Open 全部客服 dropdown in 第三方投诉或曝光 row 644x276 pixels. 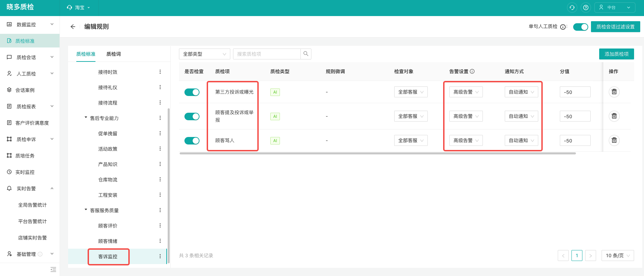tap(411, 92)
